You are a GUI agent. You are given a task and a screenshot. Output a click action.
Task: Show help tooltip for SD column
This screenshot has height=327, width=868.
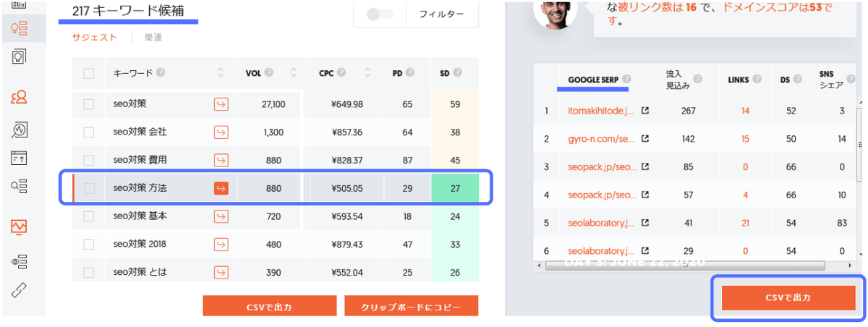[x=458, y=72]
